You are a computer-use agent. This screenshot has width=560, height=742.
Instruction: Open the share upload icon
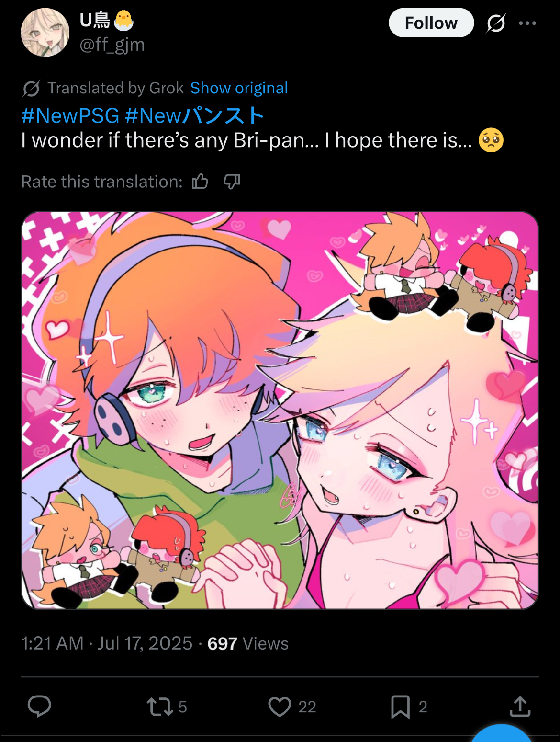[520, 706]
